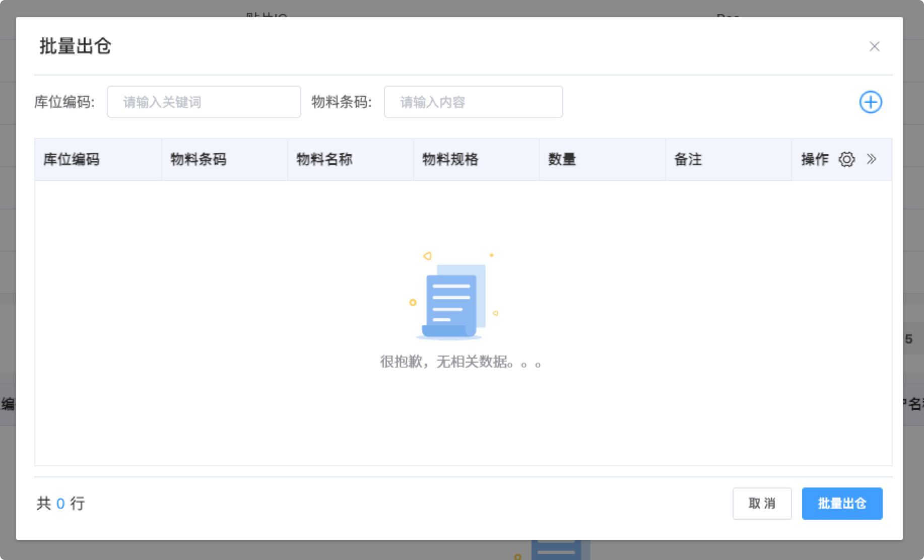The height and width of the screenshot is (560, 924).
Task: Close the 批量出仓 dialog with the X
Action: pos(874,46)
